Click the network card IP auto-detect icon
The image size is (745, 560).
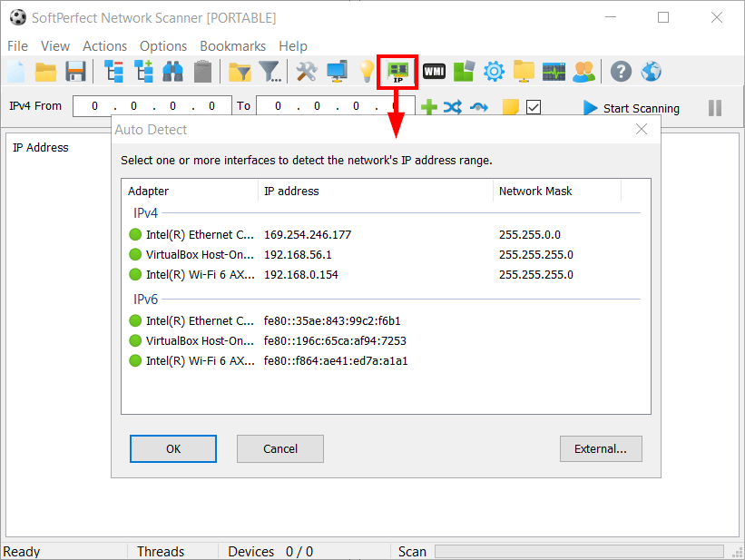tap(397, 72)
